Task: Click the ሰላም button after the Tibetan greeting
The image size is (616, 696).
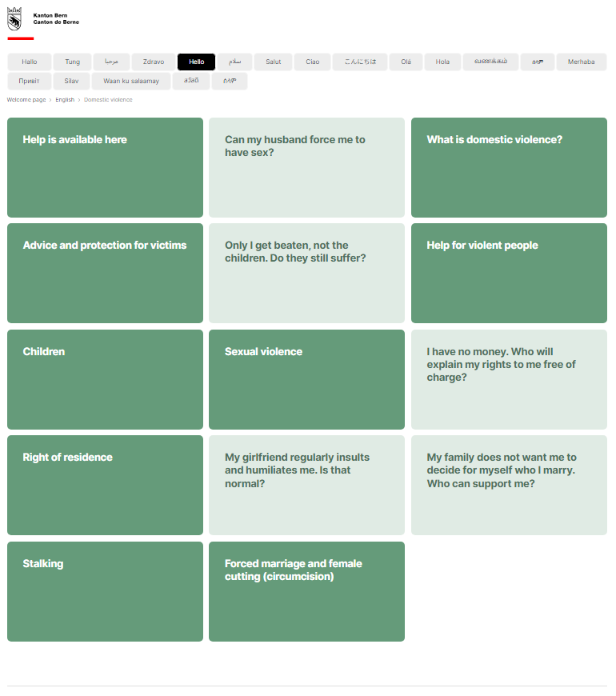Action: tap(230, 81)
